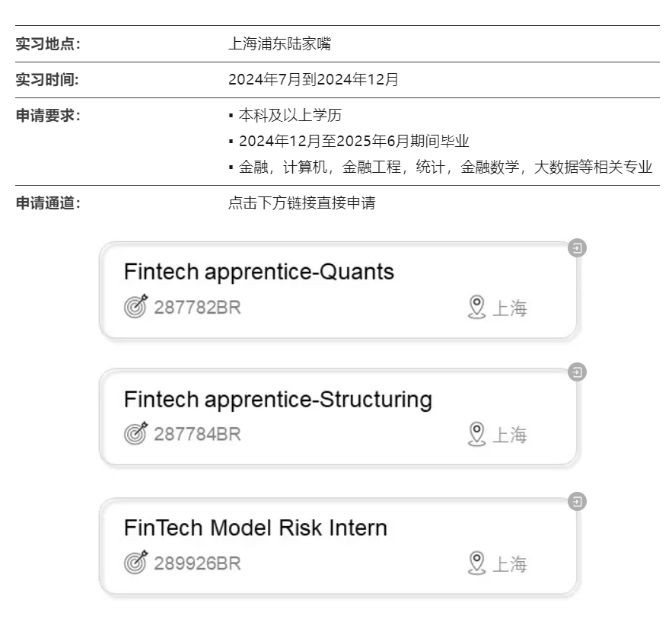Open the FinTech Model Risk Intern job title
The image size is (672, 638).
click(x=255, y=528)
